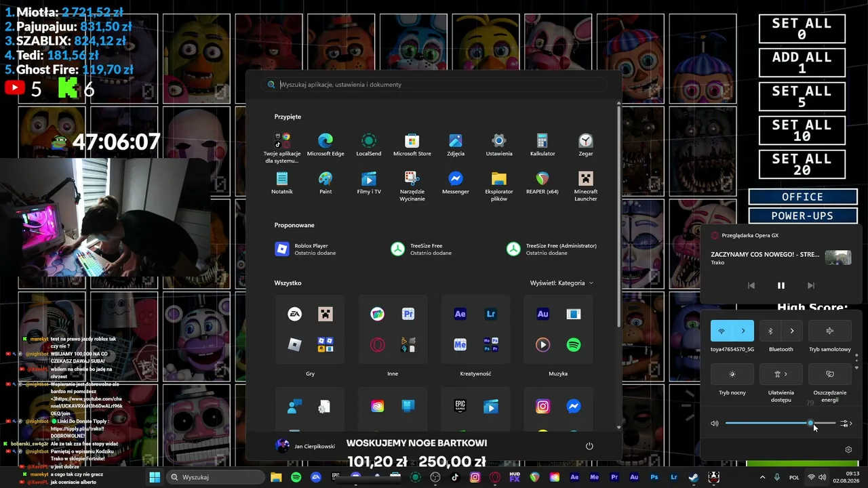Image resolution: width=868 pixels, height=488 pixels.
Task: Open the Wyświetl: Kategoria dropdown
Action: (561, 283)
